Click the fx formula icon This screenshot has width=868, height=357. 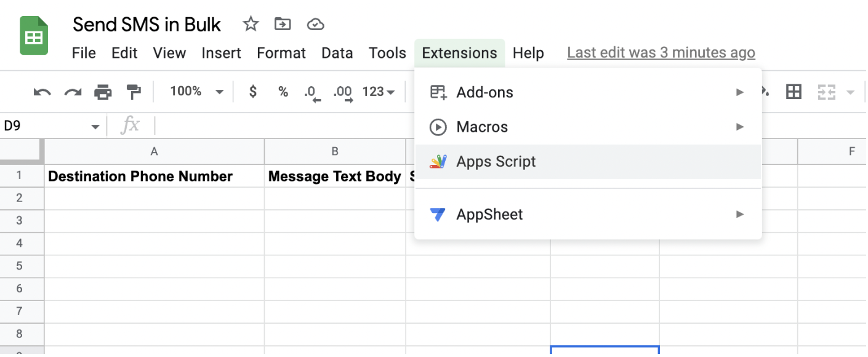coord(130,126)
